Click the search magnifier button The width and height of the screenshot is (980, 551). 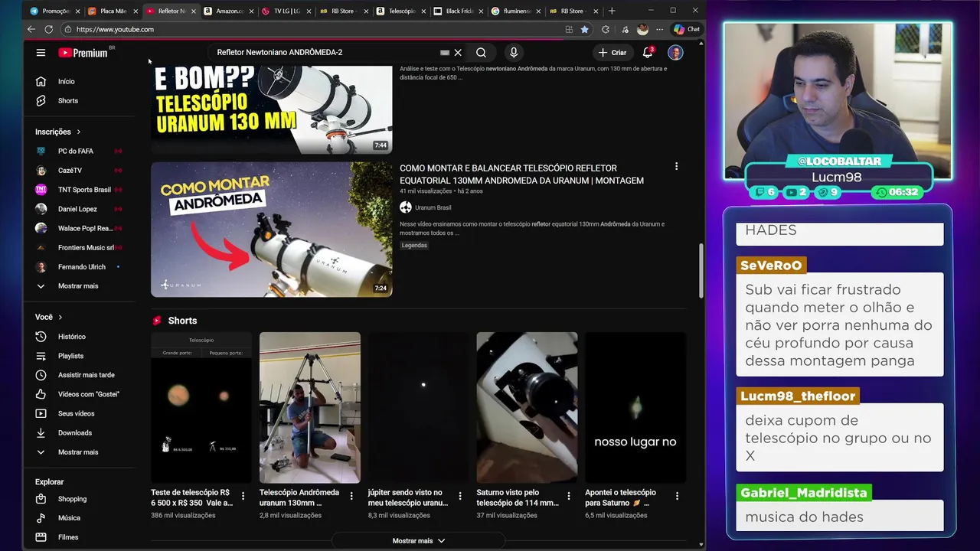pyautogui.click(x=481, y=53)
